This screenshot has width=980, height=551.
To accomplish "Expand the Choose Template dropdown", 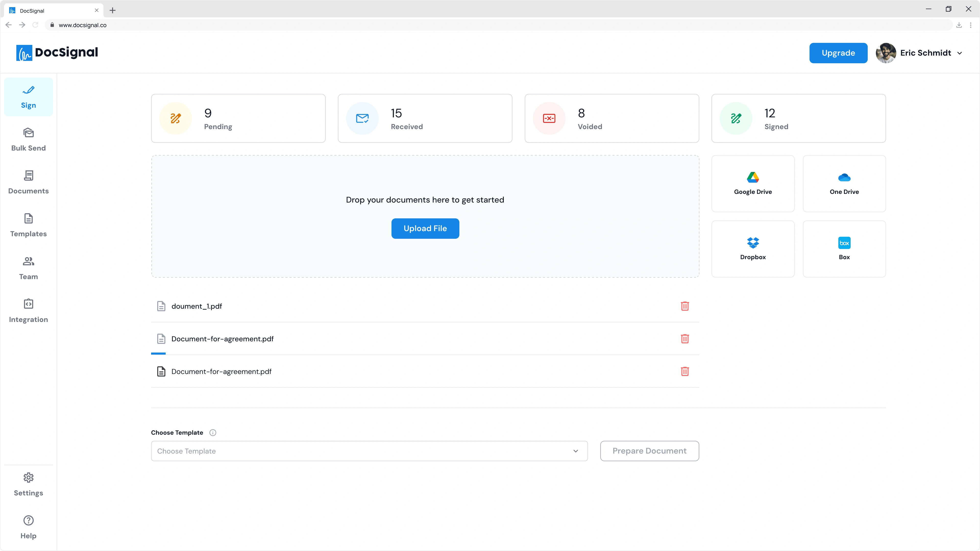I will coord(369,451).
